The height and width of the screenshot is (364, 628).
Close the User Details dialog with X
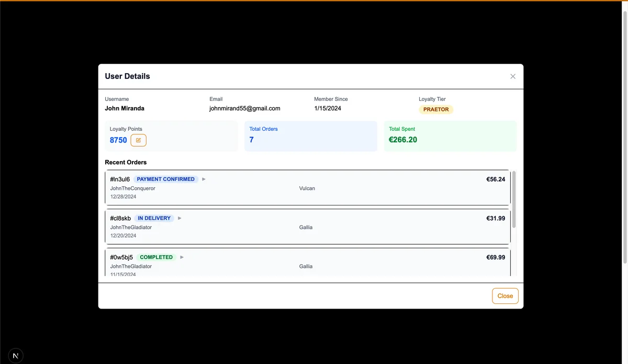tap(513, 76)
